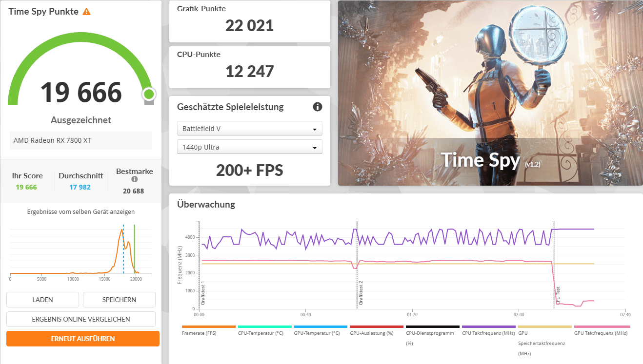This screenshot has width=643, height=364.
Task: Click the Grafiktest 2 timeline marker
Action: click(361, 293)
